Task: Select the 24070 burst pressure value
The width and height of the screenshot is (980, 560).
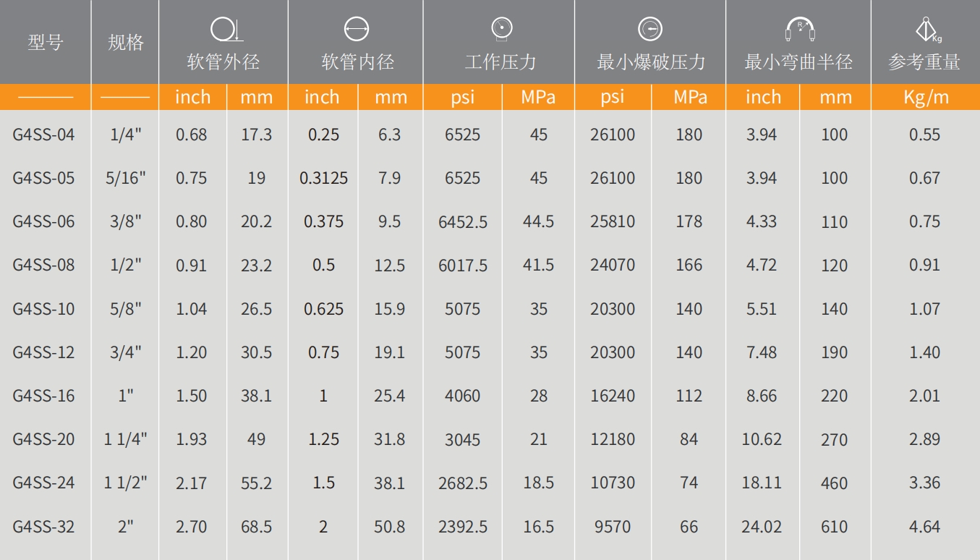Action: (x=613, y=266)
